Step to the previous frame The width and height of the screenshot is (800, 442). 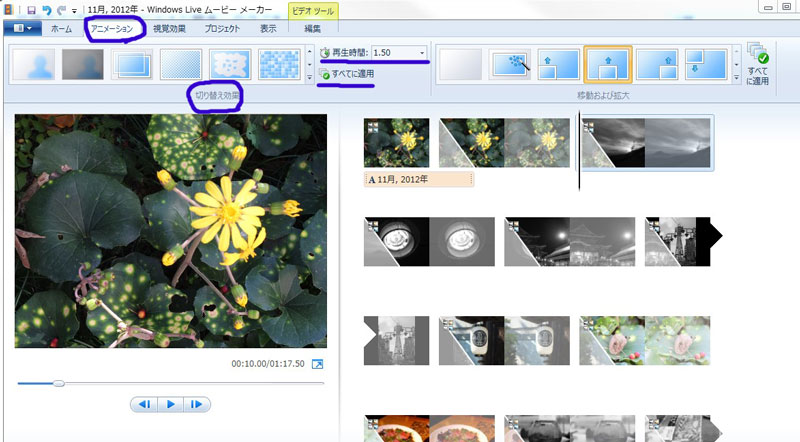145,404
